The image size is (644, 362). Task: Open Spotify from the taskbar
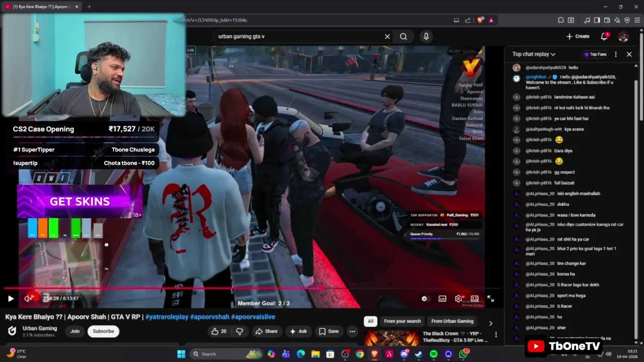(434, 354)
